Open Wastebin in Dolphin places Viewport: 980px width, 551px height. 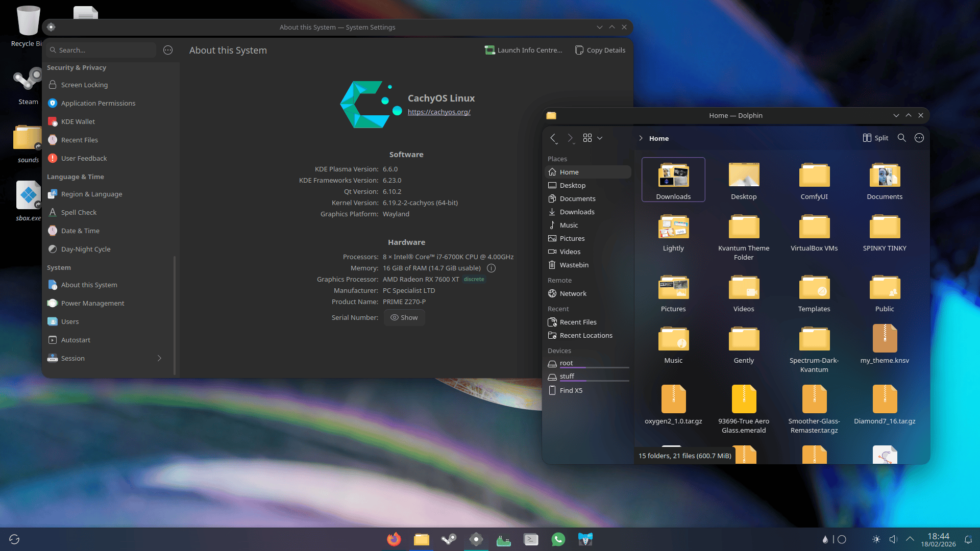coord(588,265)
